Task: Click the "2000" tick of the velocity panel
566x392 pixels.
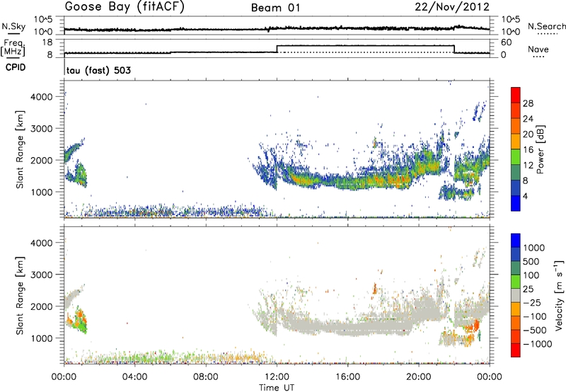Action: pos(41,306)
